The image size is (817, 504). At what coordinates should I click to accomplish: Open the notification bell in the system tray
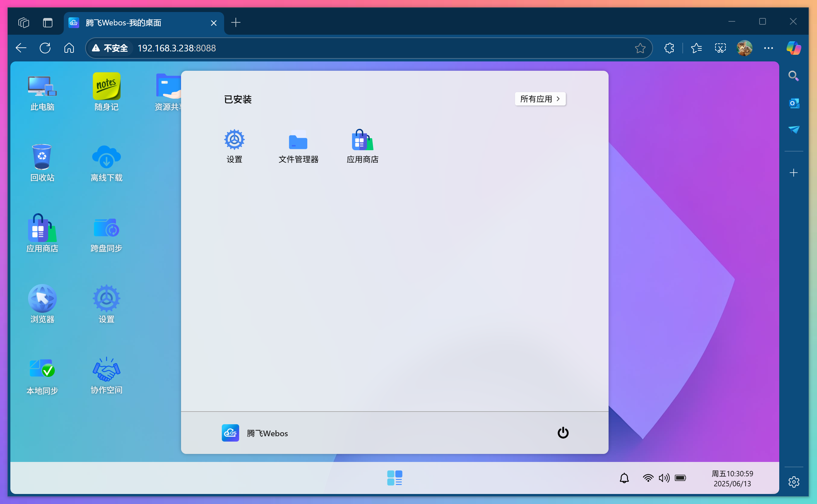coord(624,478)
